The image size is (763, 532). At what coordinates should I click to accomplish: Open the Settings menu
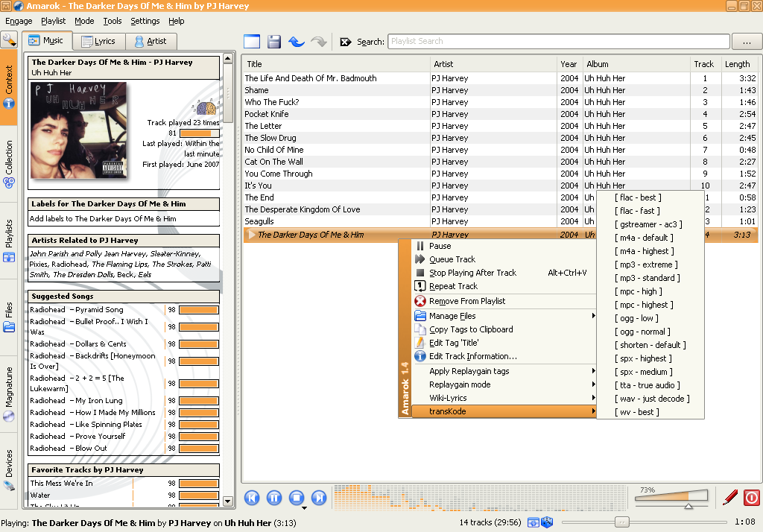click(145, 21)
